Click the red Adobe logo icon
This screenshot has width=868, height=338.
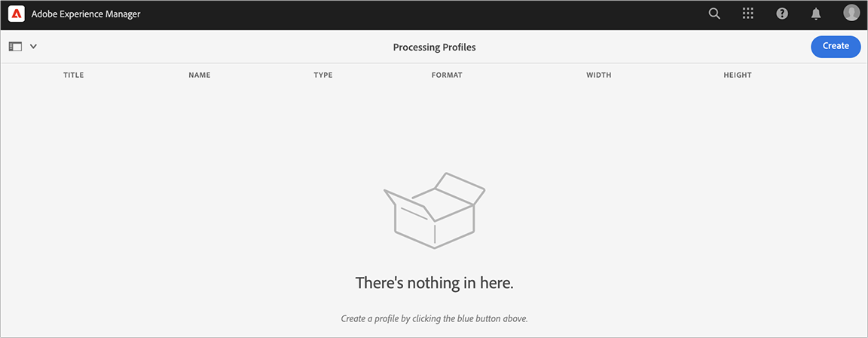coord(16,14)
